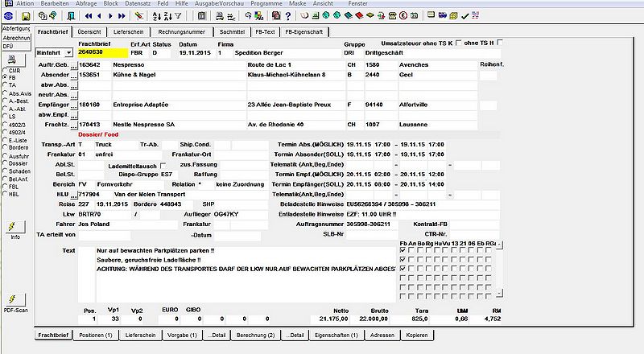
Task: Click the filter funnel icon
Action: (x=178, y=16)
